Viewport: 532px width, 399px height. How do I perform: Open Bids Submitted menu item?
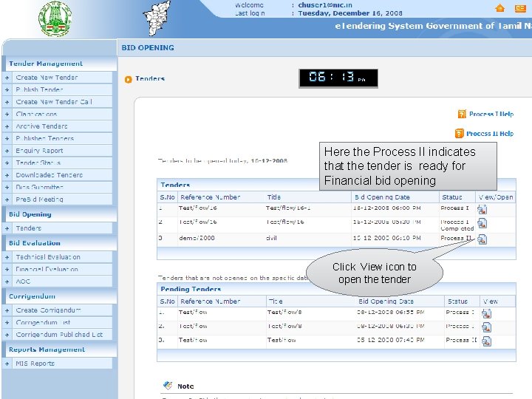click(x=39, y=187)
